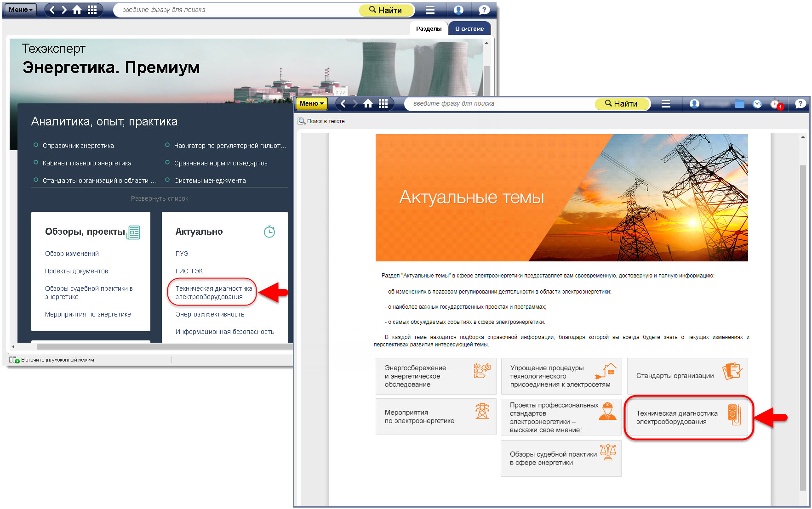Image resolution: width=812 pixels, height=509 pixels.
Task: Open Техническая диагностика электрооборудования link in Актуально
Action: pos(214,293)
